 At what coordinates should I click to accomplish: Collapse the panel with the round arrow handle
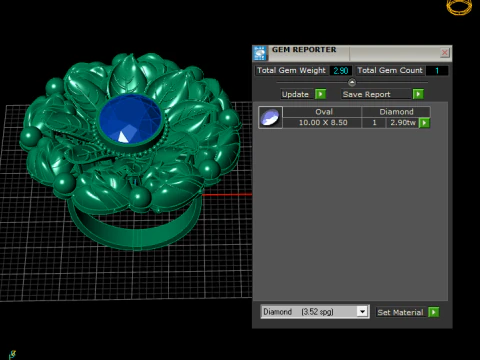352,82
